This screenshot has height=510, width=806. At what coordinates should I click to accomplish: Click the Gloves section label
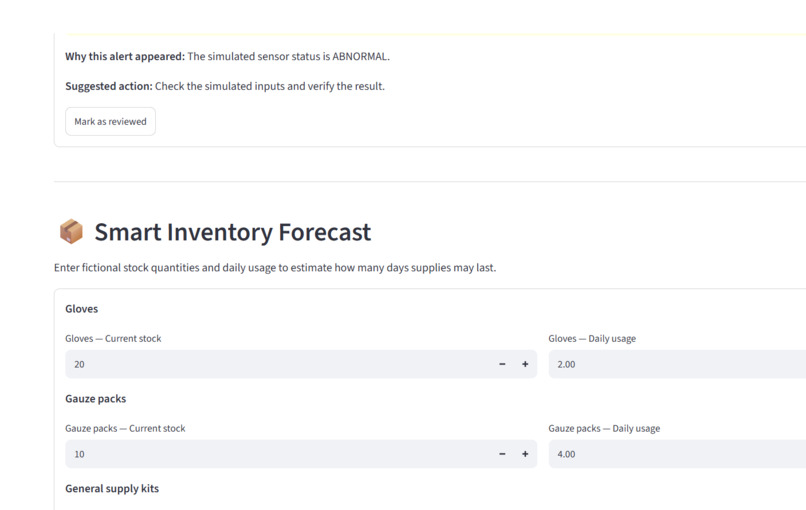point(81,309)
